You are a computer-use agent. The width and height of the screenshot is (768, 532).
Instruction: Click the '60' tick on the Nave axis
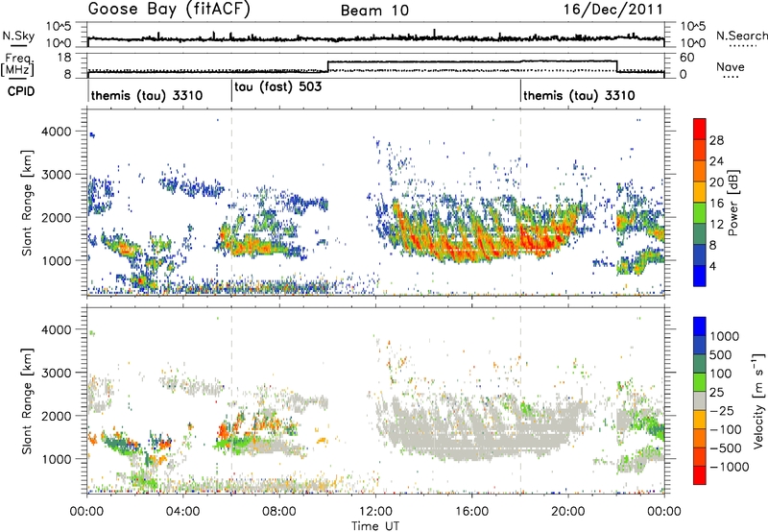point(686,58)
